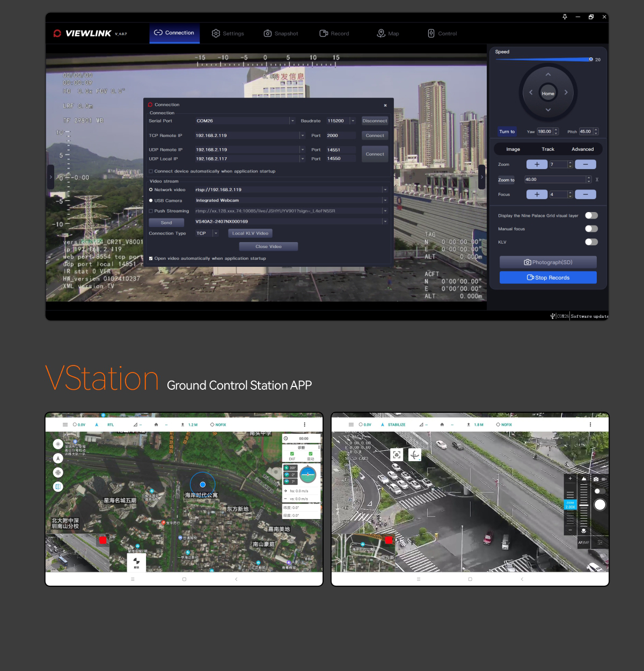644x671 pixels.
Task: Open the TCP Remote IP dropdown
Action: (302, 135)
